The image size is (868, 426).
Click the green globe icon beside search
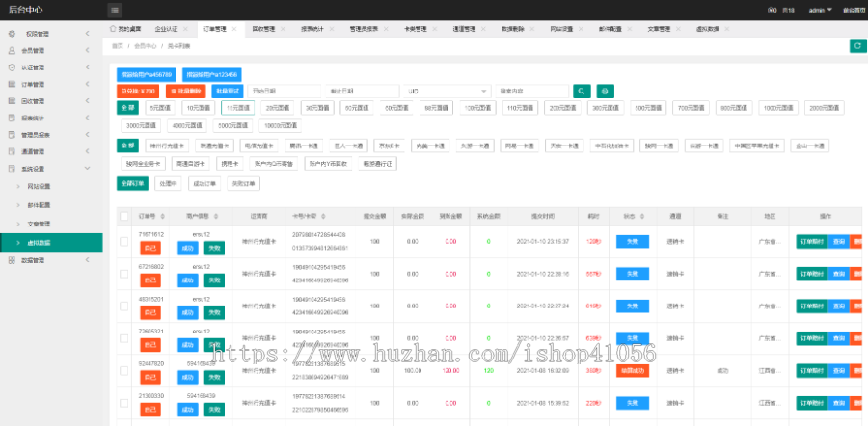[x=604, y=91]
